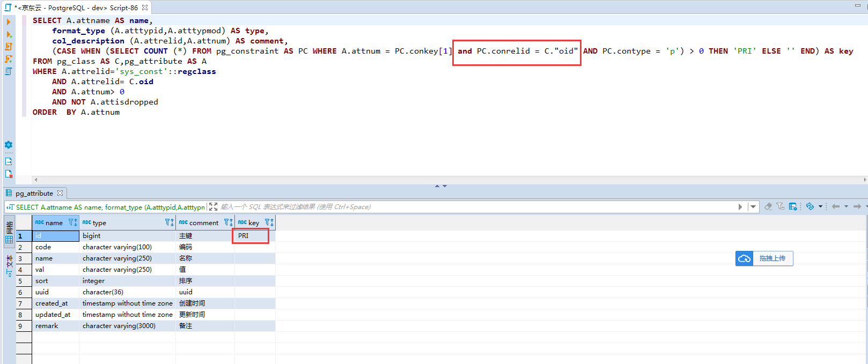The image size is (868, 364).
Task: Open the refresh options dropdown arrow
Action: [x=820, y=206]
